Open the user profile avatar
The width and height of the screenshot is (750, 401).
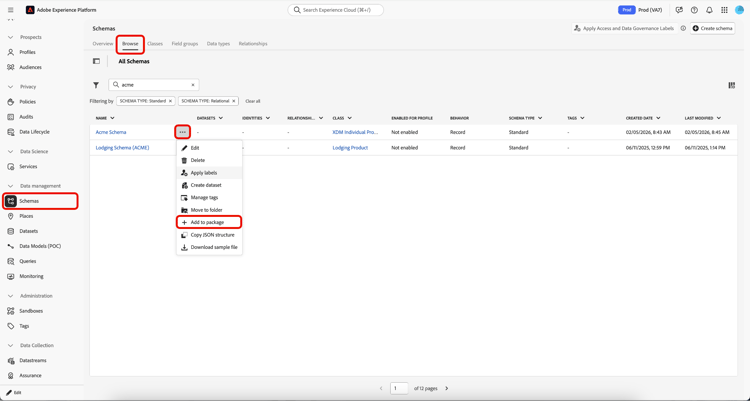(x=739, y=10)
